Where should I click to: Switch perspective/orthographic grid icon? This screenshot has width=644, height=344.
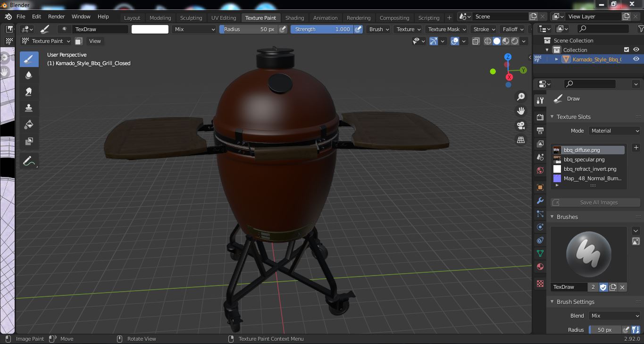pos(521,140)
